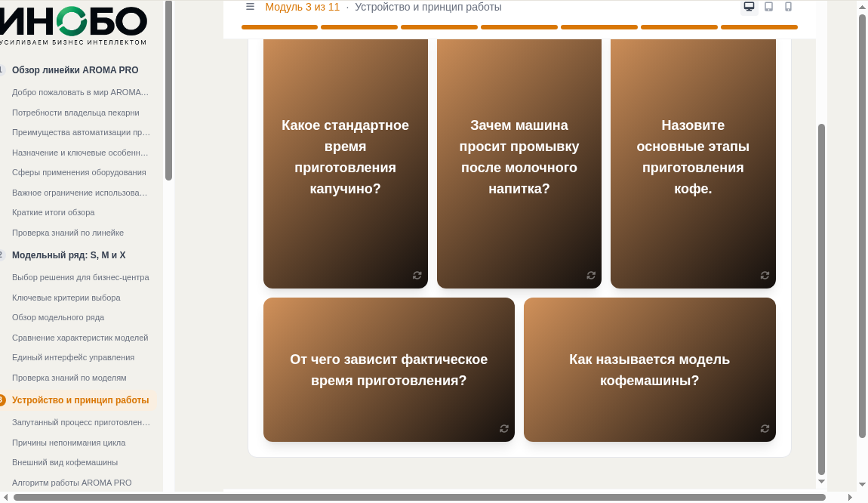The height and width of the screenshot is (503, 868).
Task: Open lesson 'Важное ограничение использова…'
Action: point(80,193)
